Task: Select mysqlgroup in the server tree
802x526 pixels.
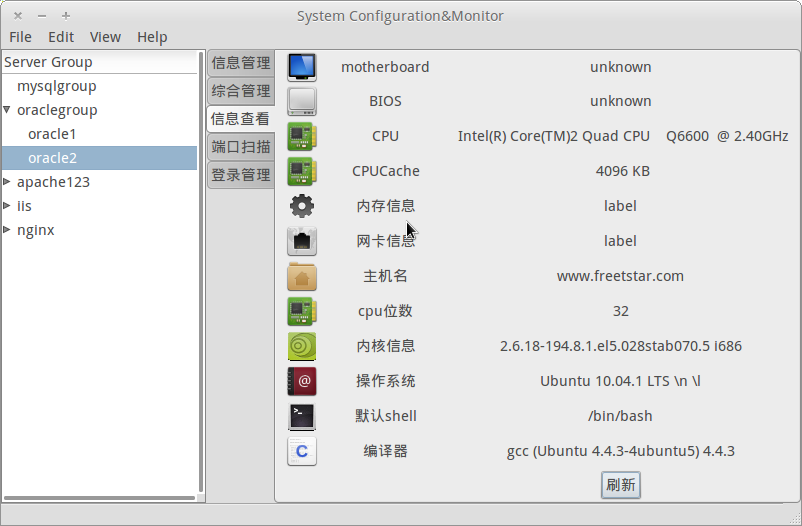Action: click(57, 86)
